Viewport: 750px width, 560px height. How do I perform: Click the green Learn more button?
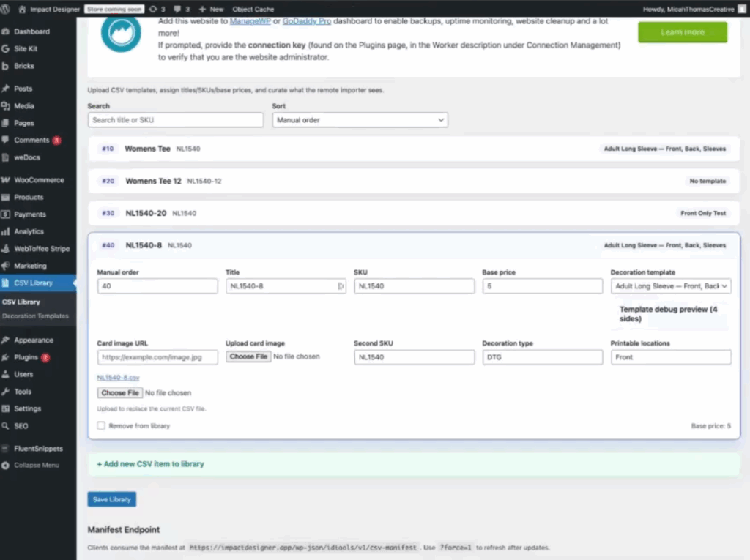coord(682,32)
